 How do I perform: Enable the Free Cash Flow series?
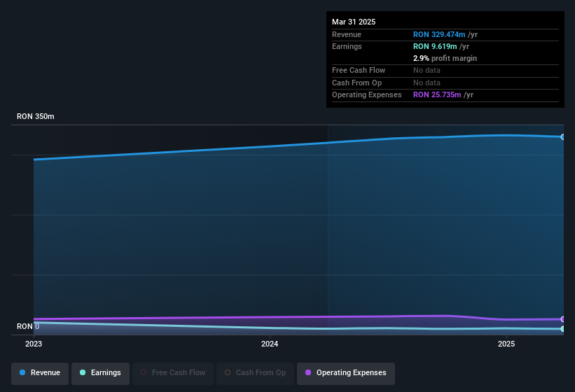point(173,373)
